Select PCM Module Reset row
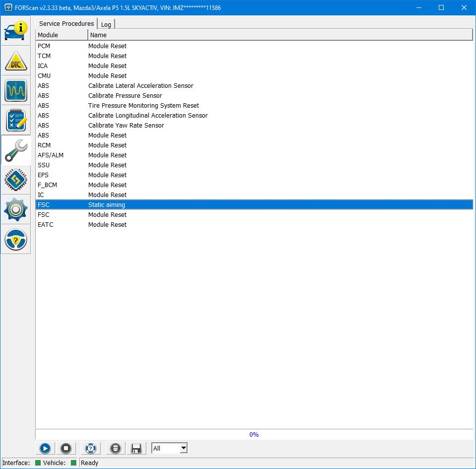Viewport: 476px width, 469px height. pos(254,46)
